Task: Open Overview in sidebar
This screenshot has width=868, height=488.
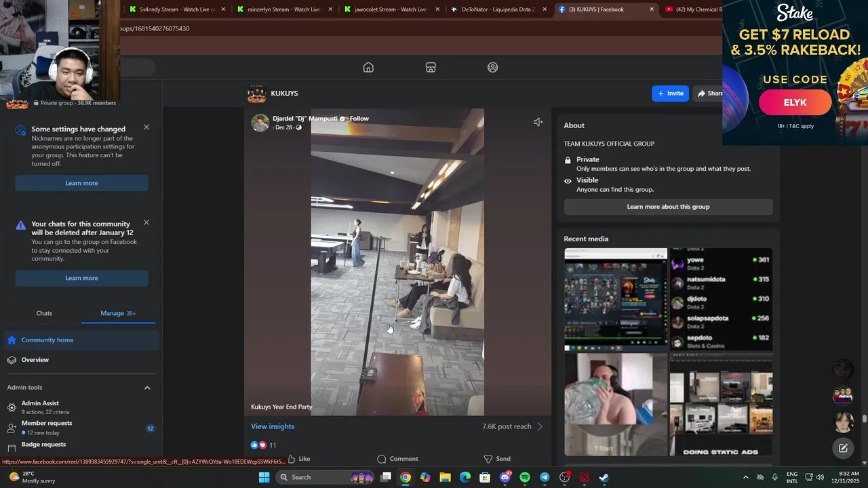Action: (x=80, y=360)
